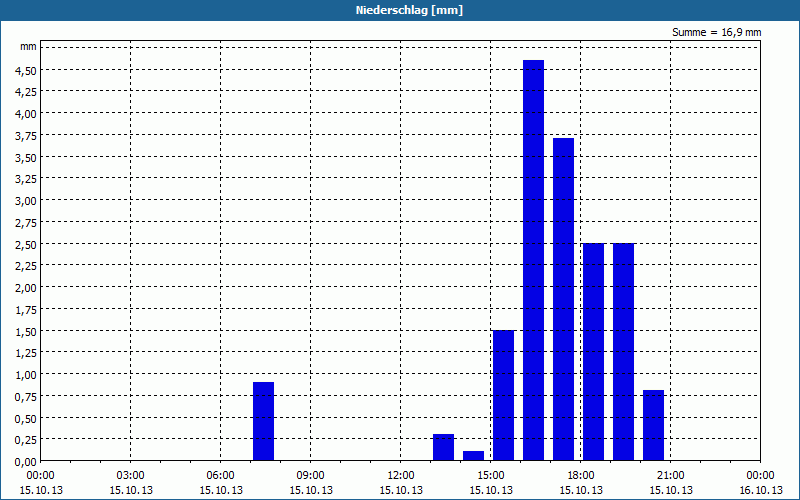Screen dimensions: 800x500
Task: Click the 1,50 y-axis label
Action: [26, 332]
